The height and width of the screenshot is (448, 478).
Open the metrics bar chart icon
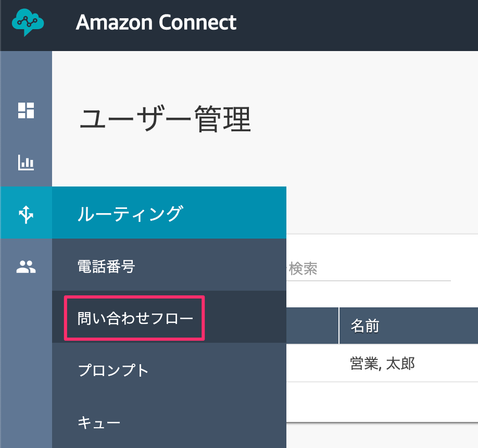pos(26,162)
